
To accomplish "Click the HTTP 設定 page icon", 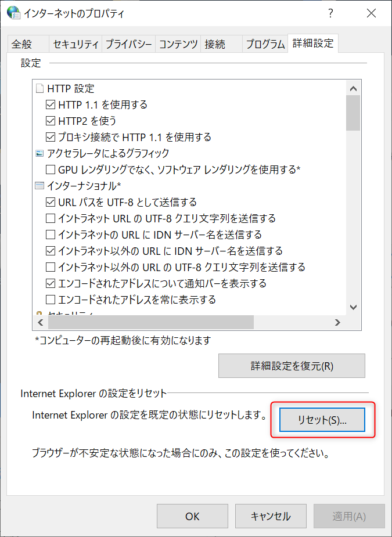I will pyautogui.click(x=39, y=89).
